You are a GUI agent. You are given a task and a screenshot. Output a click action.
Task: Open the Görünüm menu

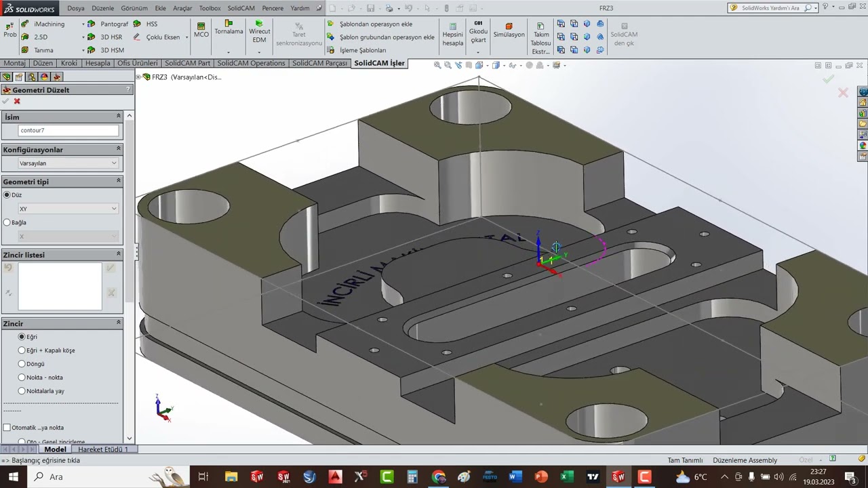coord(134,8)
